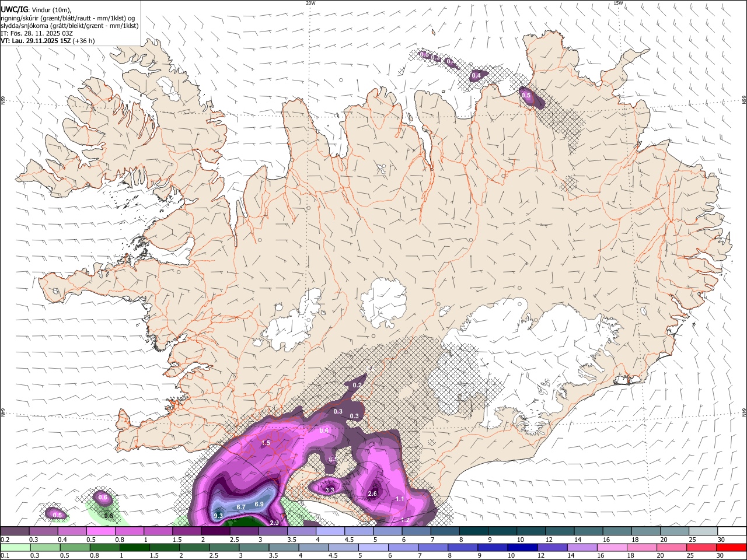This screenshot has height=560, width=747.
Task: Click the '66N' latitude label on the right edge
Action: tap(744, 100)
